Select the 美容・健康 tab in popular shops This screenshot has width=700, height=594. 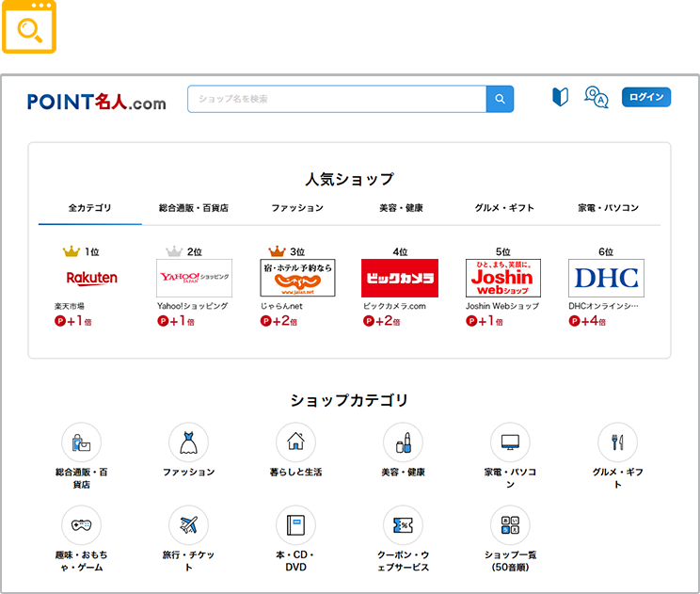pyautogui.click(x=401, y=208)
